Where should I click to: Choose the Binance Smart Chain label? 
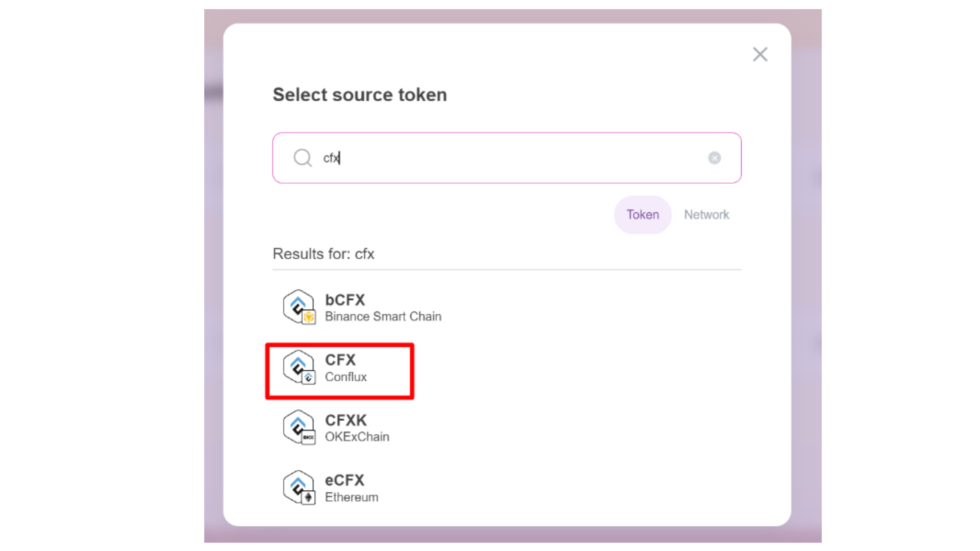(383, 316)
